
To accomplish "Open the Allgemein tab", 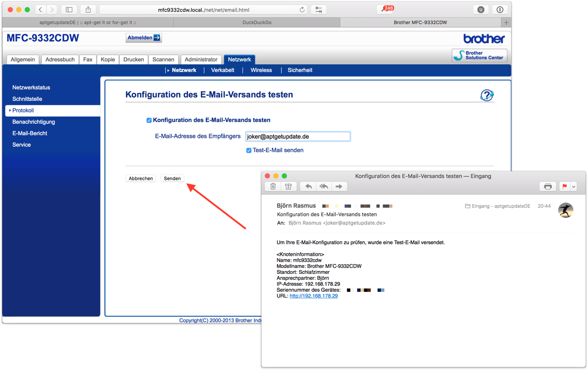I will [x=23, y=60].
